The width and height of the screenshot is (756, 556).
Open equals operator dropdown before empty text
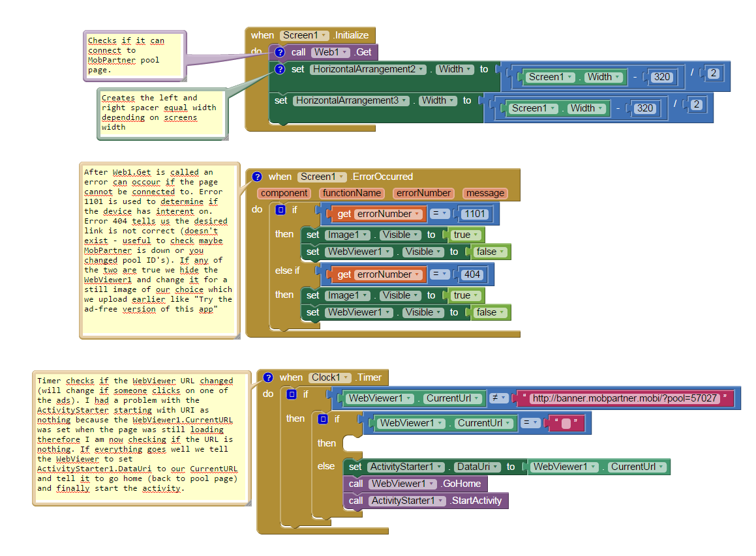click(530, 422)
